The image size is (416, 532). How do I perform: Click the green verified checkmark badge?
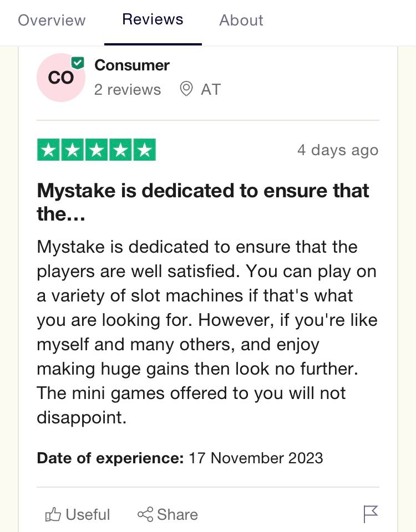point(78,63)
